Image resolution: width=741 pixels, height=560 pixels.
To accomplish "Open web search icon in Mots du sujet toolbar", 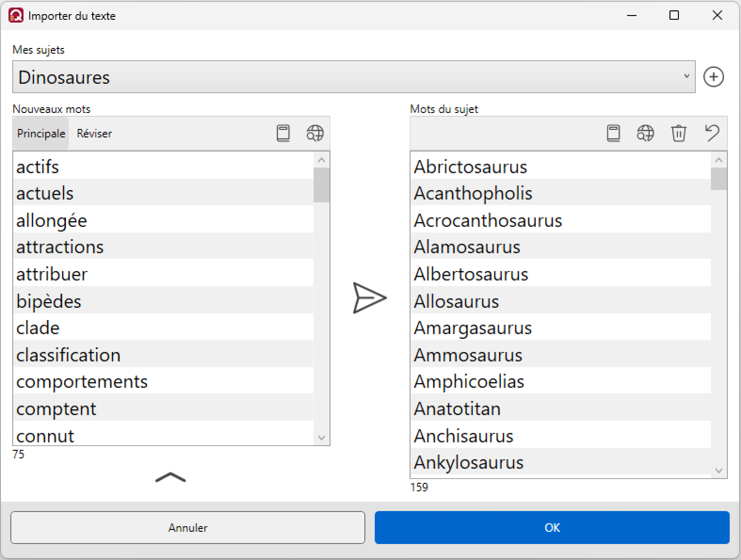I will (x=645, y=133).
